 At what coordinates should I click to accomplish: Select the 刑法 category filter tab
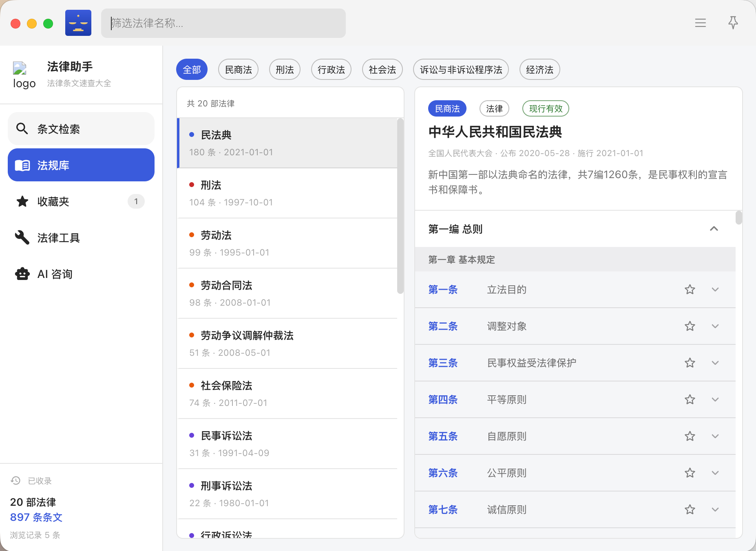pos(285,70)
